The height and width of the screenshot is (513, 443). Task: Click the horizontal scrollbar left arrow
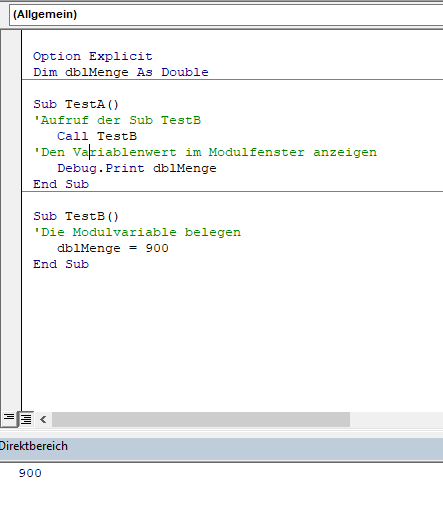[43, 419]
